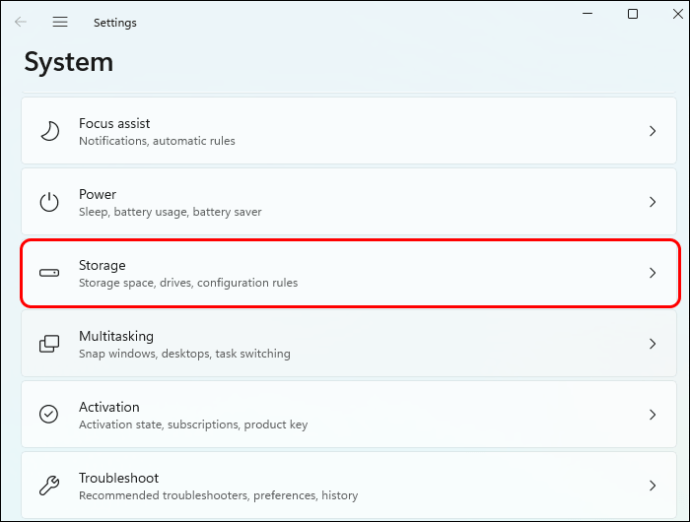This screenshot has height=522, width=690.
Task: Click the Troubleshoot wrench icon
Action: (49, 485)
